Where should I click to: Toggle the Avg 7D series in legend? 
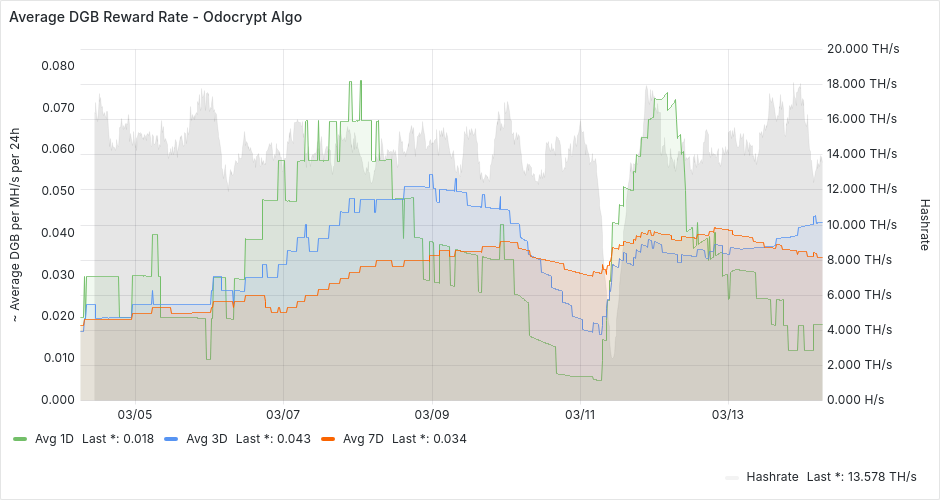point(362,439)
